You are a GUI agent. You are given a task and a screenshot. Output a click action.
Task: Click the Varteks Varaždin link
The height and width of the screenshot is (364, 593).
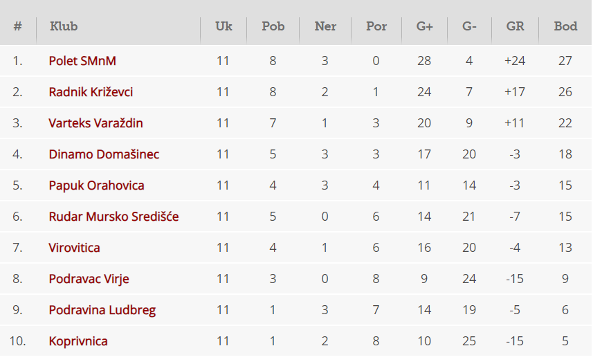click(95, 123)
